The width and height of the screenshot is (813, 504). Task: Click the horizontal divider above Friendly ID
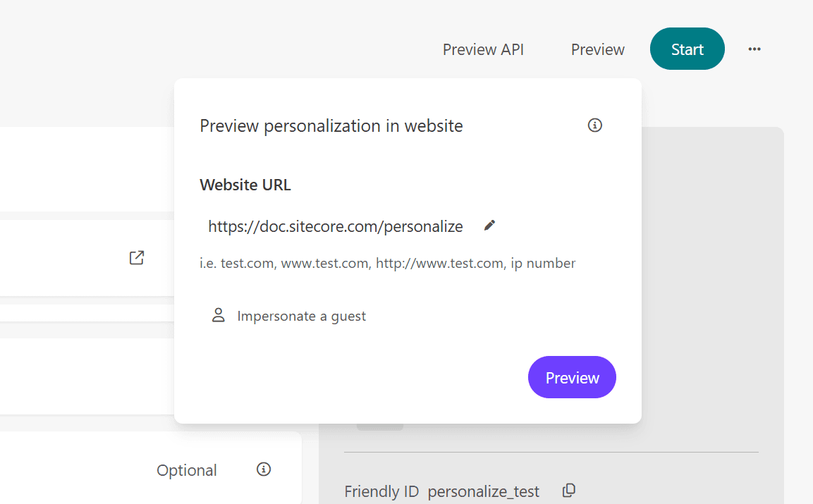click(551, 452)
